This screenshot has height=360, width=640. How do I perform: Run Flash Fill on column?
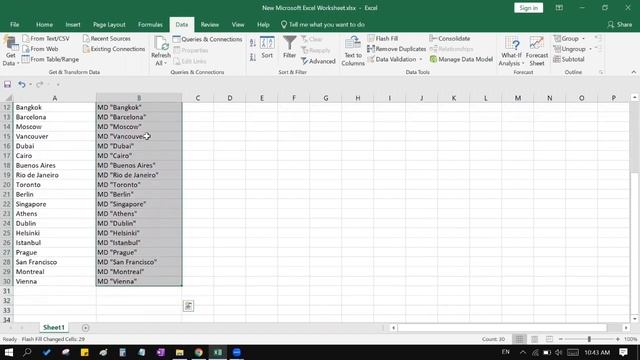382,38
